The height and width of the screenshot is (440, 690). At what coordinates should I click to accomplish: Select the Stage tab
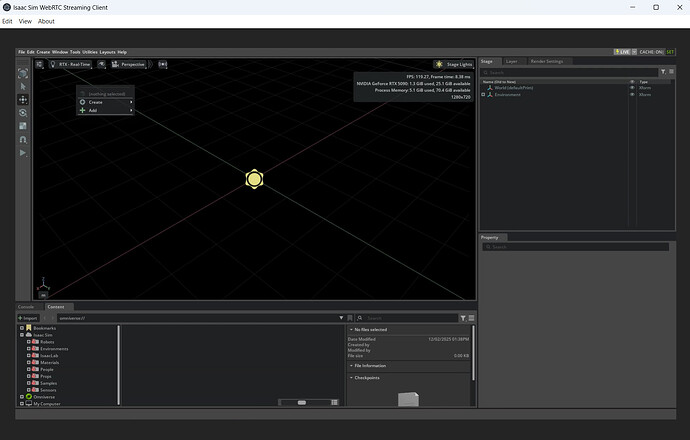click(x=487, y=61)
